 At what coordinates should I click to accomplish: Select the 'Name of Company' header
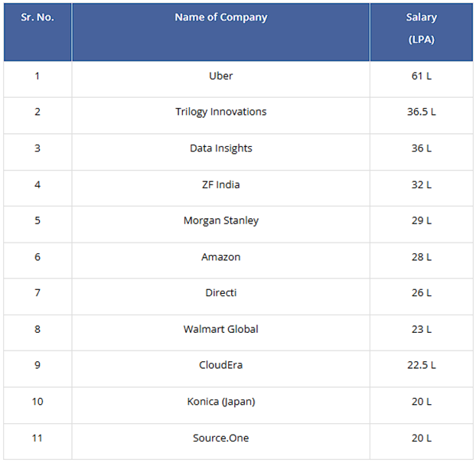[x=220, y=18]
